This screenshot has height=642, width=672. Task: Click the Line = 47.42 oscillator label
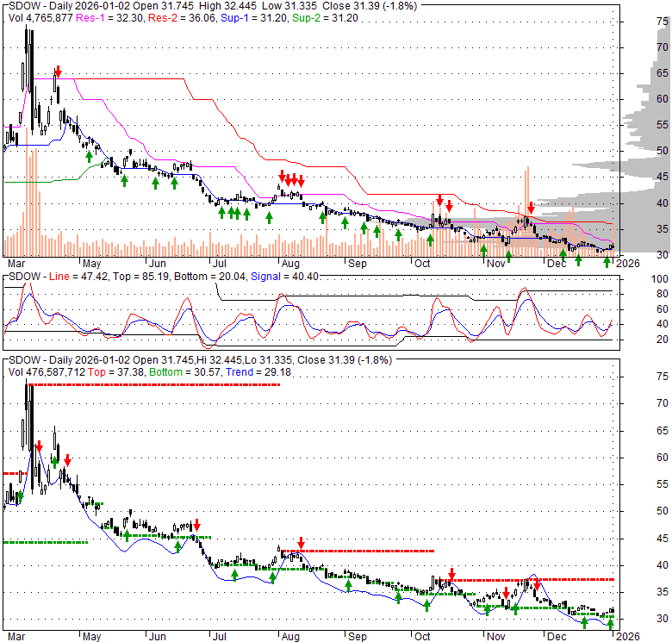coord(78,277)
